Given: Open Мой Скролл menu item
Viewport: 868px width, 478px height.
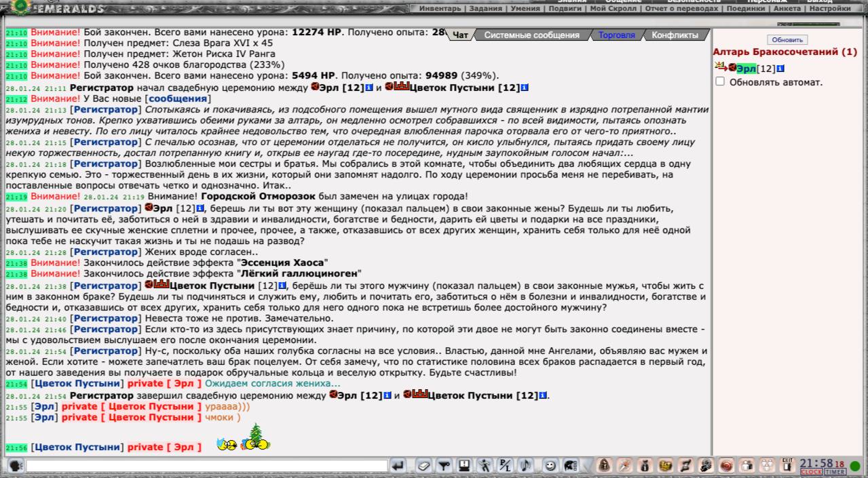Looking at the screenshot, I should pos(612,9).
